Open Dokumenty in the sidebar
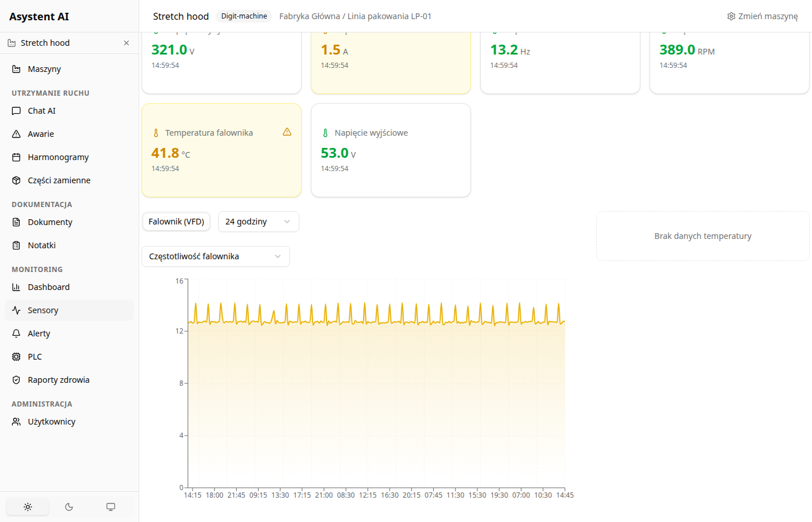This screenshot has height=522, width=812. [50, 222]
